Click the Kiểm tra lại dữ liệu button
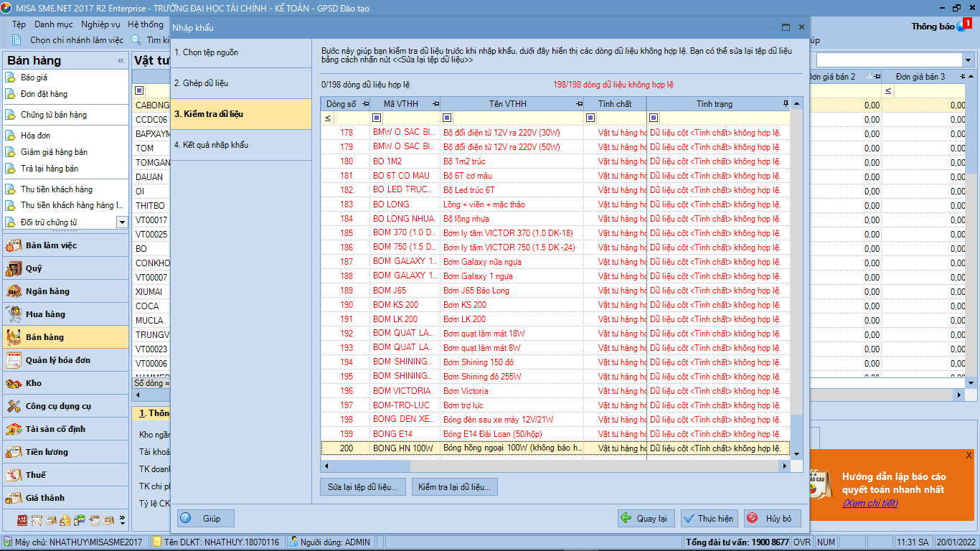This screenshot has width=980, height=551. [455, 487]
